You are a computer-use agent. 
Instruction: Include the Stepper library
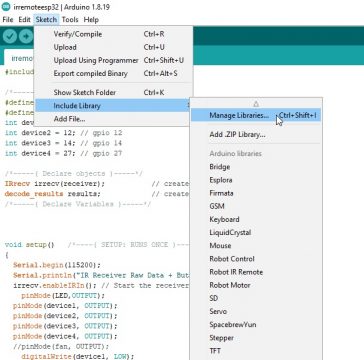[256, 338]
